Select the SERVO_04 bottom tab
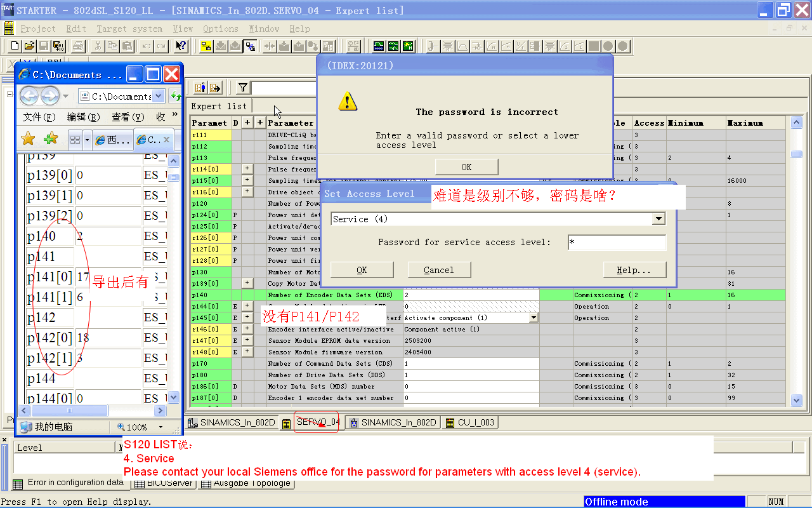The width and height of the screenshot is (812, 508). [x=311, y=422]
